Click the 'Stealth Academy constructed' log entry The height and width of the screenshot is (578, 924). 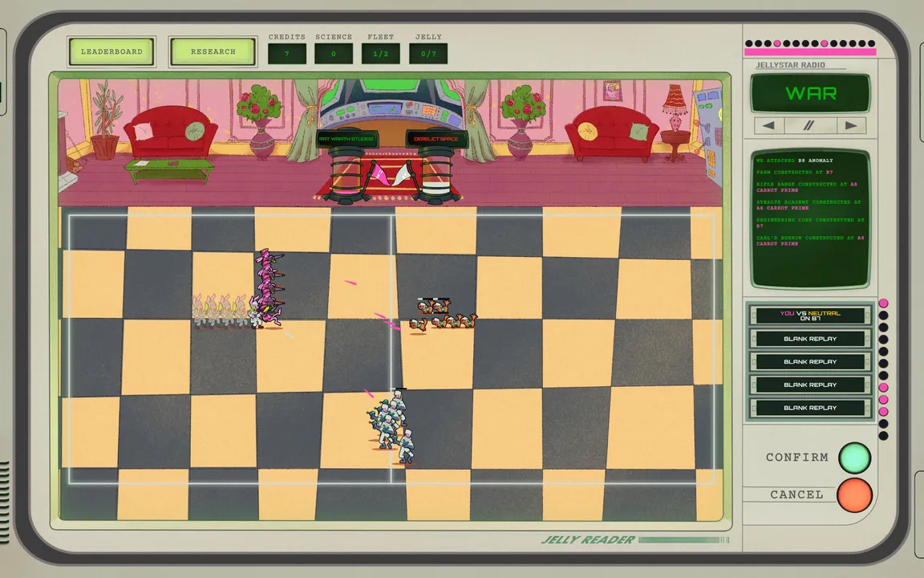808,205
